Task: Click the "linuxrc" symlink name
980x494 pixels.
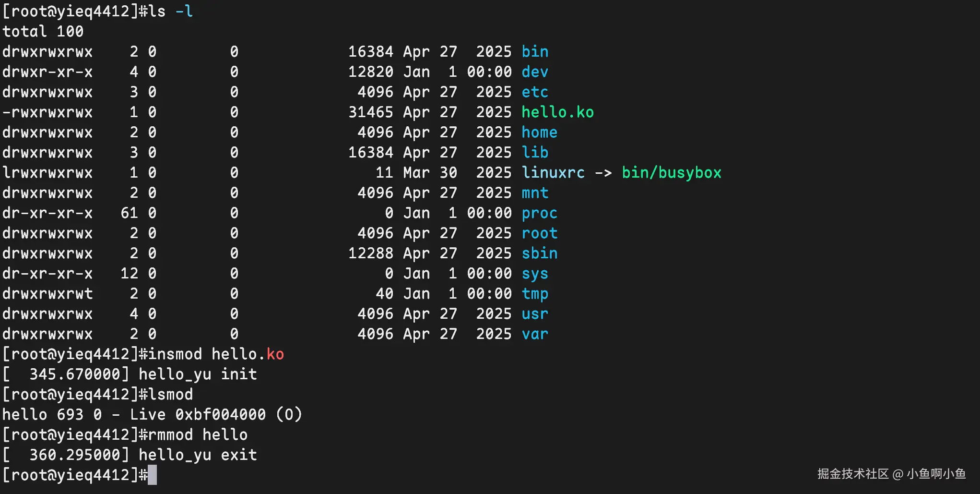Action: [553, 172]
